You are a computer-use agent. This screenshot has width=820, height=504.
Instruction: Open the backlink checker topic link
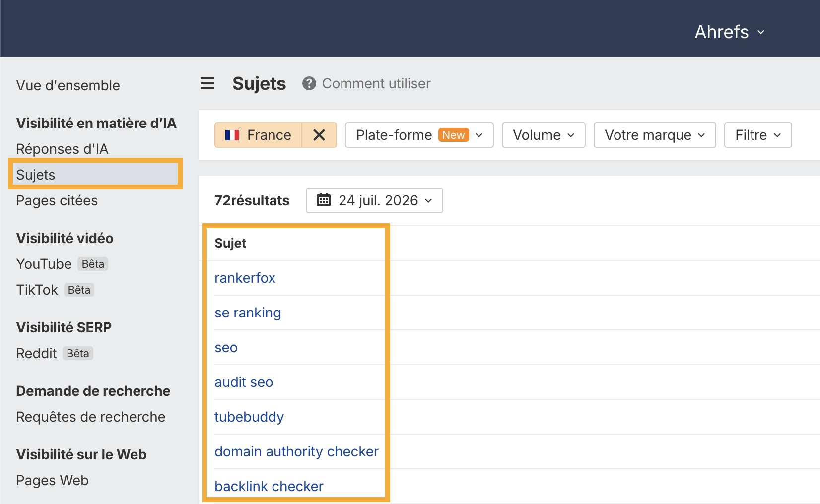pos(269,486)
